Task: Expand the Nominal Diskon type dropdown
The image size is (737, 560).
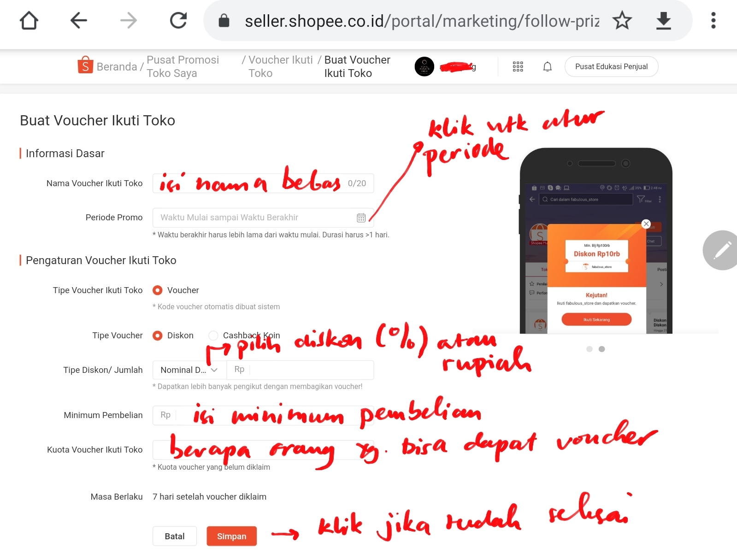Action: 189,370
